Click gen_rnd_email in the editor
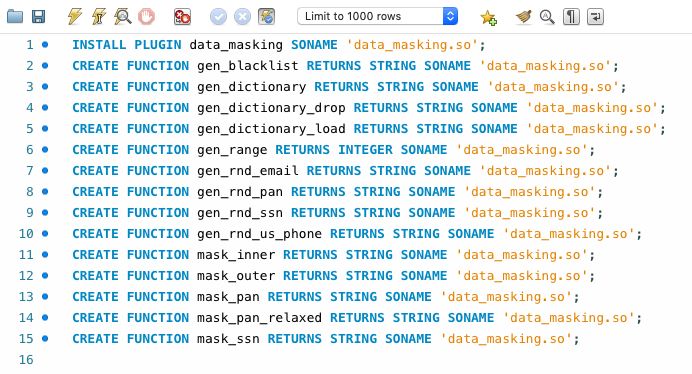The image size is (692, 374). pos(248,171)
